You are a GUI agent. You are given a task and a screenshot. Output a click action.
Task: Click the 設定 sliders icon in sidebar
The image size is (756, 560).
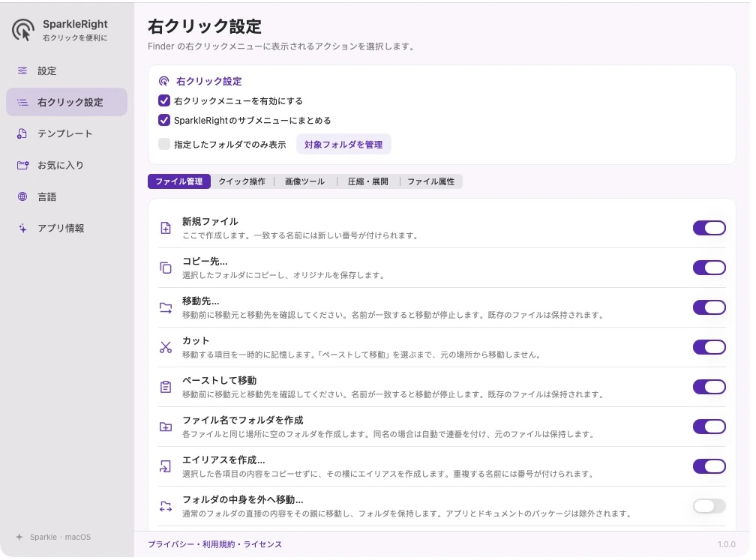pyautogui.click(x=22, y=70)
